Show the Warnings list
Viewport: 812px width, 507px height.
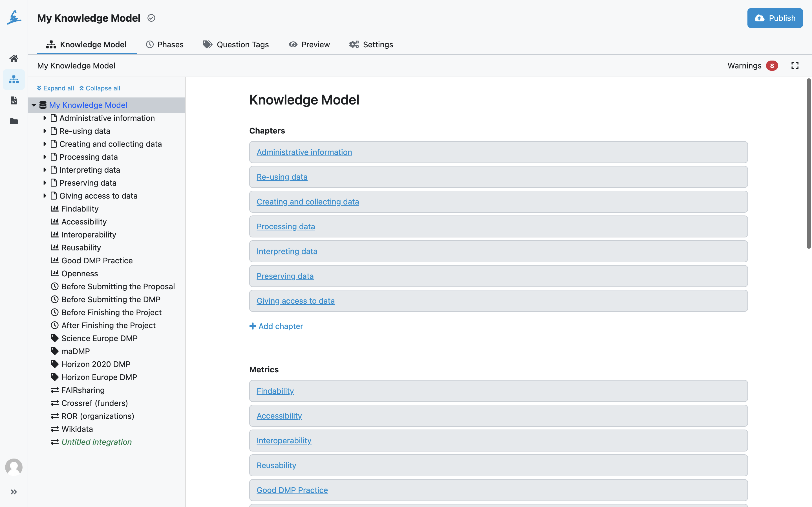tap(753, 66)
